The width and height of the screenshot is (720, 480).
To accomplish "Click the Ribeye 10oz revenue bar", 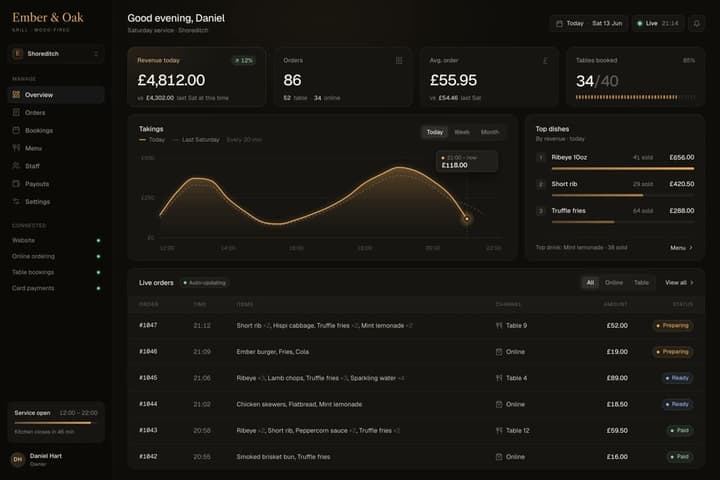I will tap(623, 169).
